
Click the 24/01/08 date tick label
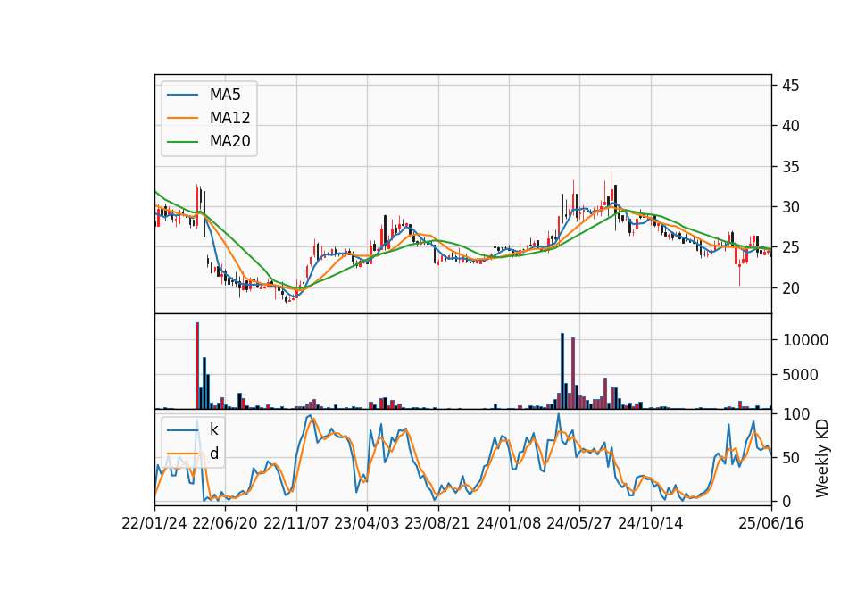[508, 524]
